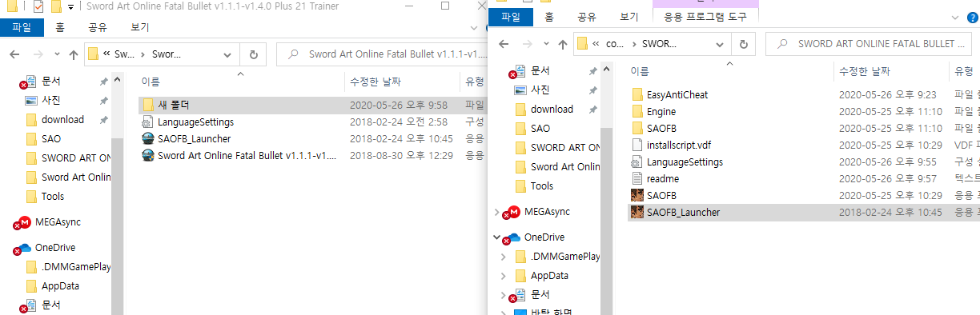Open Tools folder in left window's navigation pane
This screenshot has height=315, width=980.
tap(53, 196)
